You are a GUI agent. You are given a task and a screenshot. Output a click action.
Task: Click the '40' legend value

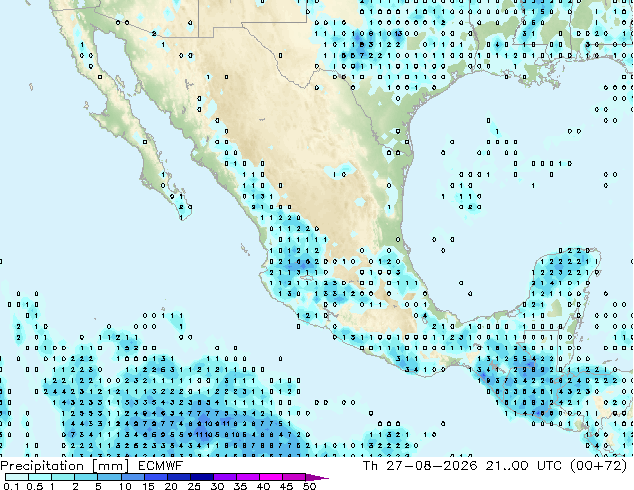coord(263,486)
